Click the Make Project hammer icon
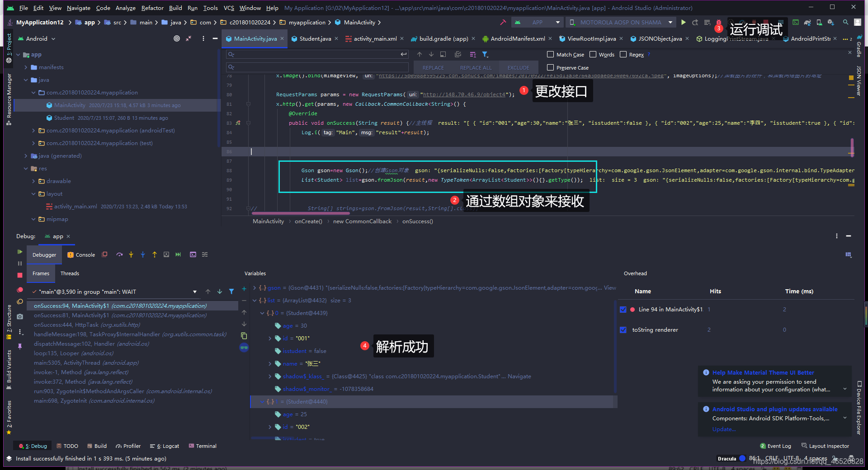 (x=503, y=22)
